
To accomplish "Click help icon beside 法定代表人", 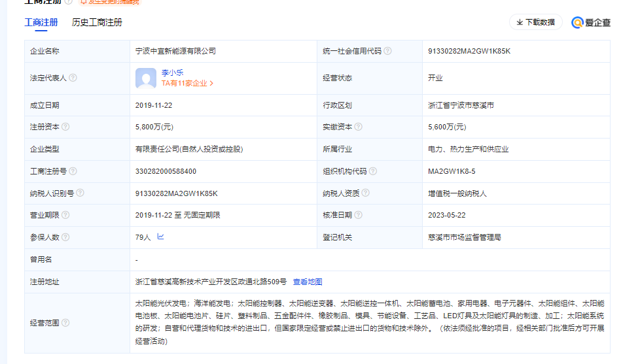I will click(x=73, y=78).
